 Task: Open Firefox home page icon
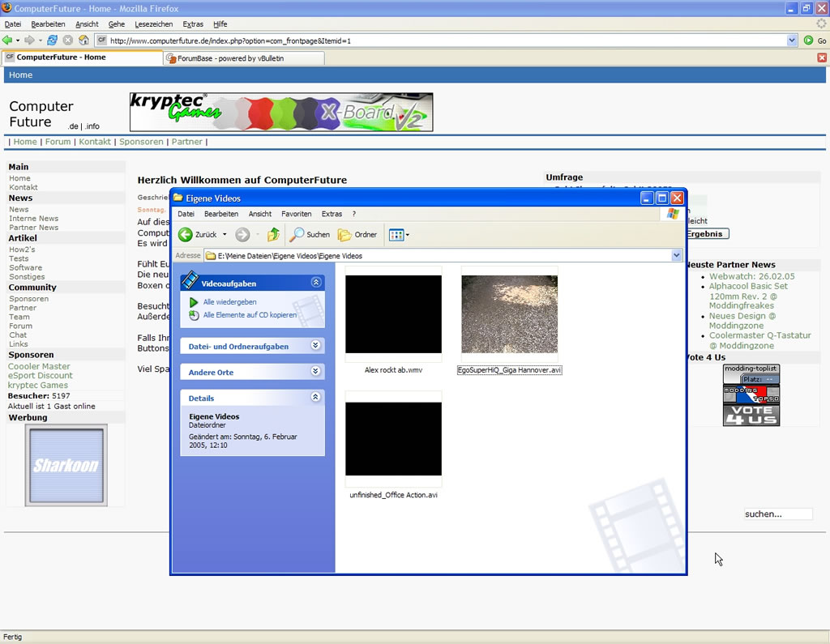pyautogui.click(x=83, y=41)
